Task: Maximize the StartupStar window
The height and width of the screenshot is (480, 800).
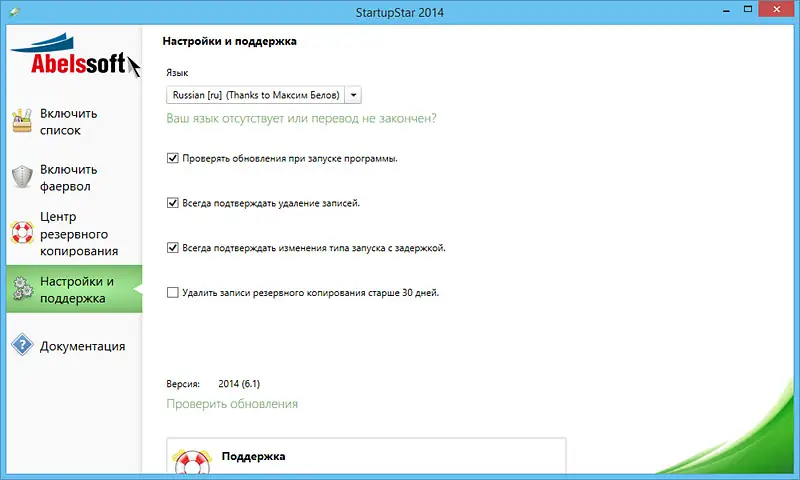Action: (748, 10)
